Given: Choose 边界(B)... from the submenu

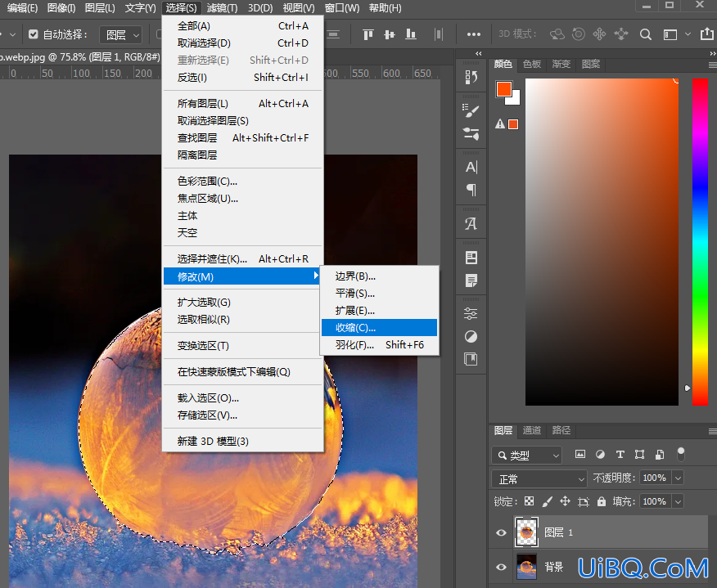Looking at the screenshot, I should pos(379,276).
